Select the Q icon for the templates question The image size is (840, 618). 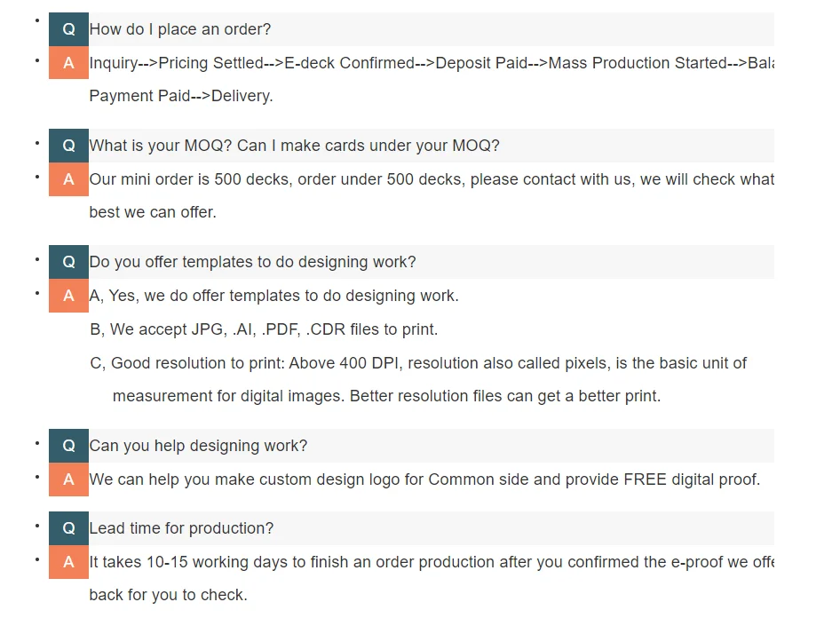pyautogui.click(x=68, y=262)
